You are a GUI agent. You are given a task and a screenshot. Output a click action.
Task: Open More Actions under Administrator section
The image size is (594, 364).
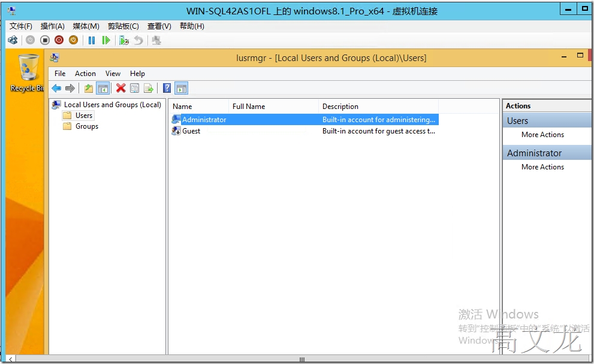click(542, 167)
